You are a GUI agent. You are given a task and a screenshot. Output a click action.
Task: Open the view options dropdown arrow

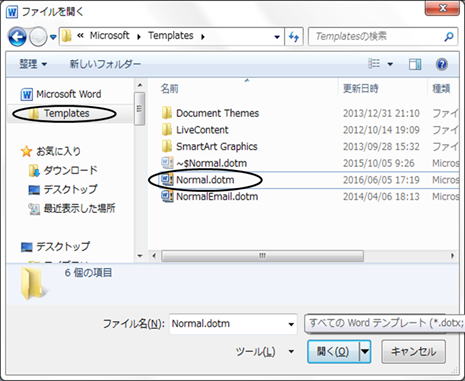pyautogui.click(x=390, y=64)
